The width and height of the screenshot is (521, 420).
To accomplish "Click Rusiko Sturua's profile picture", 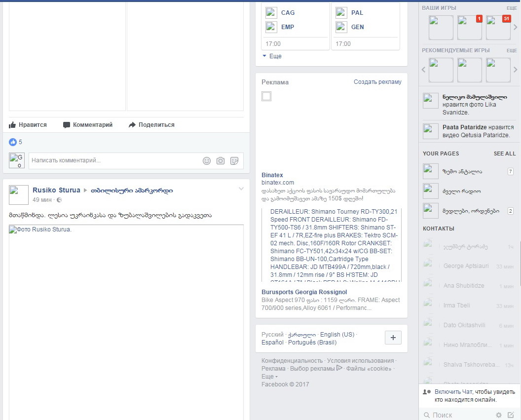I will [19, 195].
